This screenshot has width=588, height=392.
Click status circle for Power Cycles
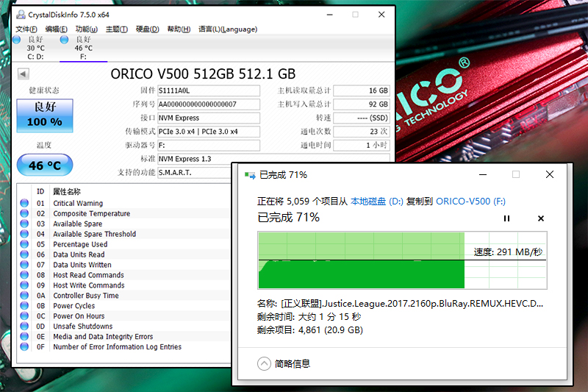(24, 306)
